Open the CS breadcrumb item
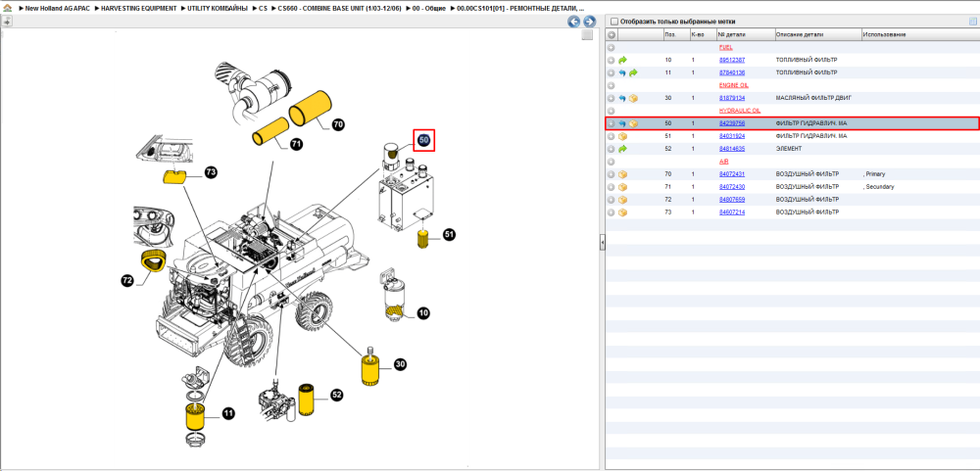This screenshot has width=980, height=471. click(263, 9)
